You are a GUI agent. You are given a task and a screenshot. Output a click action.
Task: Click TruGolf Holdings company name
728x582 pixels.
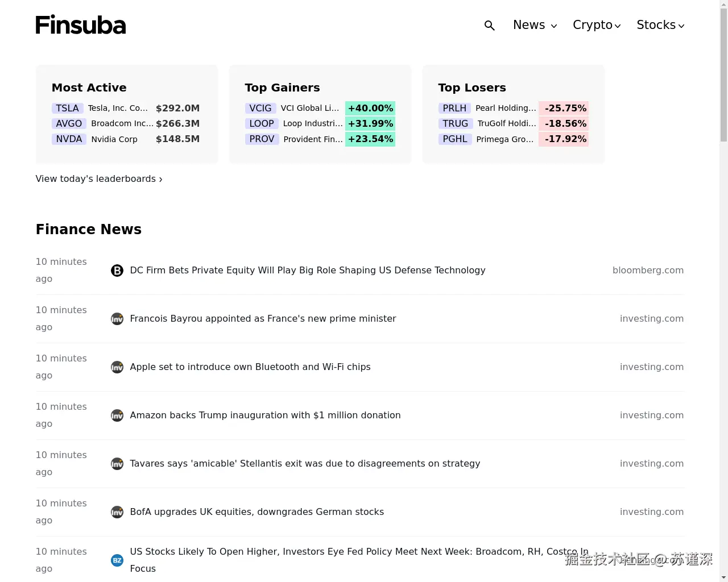click(507, 123)
